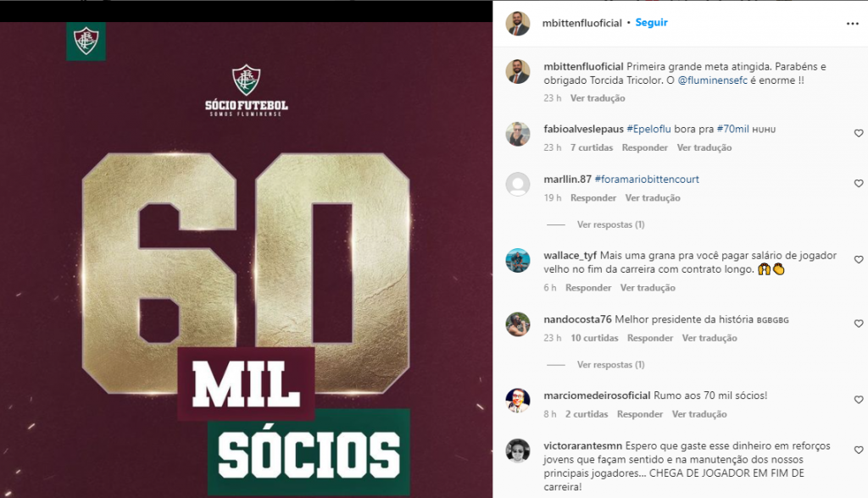Viewport: 868px width, 498px height.
Task: Open the three-dot post options menu
Action: [853, 23]
